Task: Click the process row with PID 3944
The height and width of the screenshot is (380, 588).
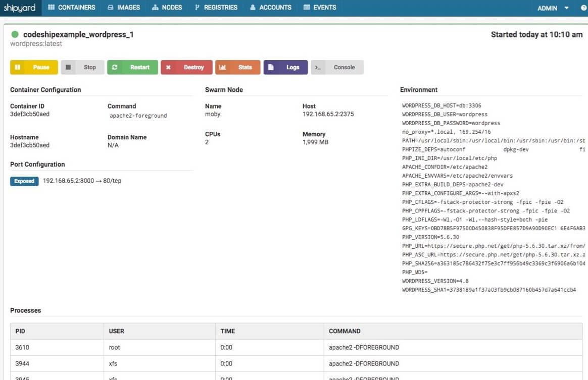Action: (296, 363)
